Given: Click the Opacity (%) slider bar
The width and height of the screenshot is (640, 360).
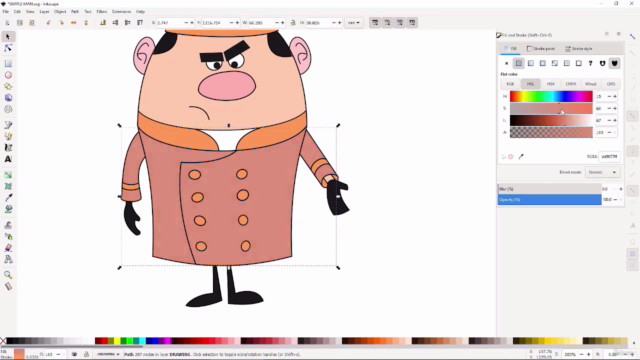Looking at the screenshot, I should click(549, 200).
